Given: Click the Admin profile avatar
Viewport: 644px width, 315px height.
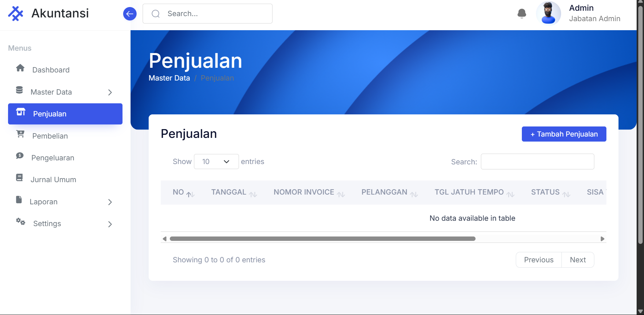Looking at the screenshot, I should click(x=548, y=13).
